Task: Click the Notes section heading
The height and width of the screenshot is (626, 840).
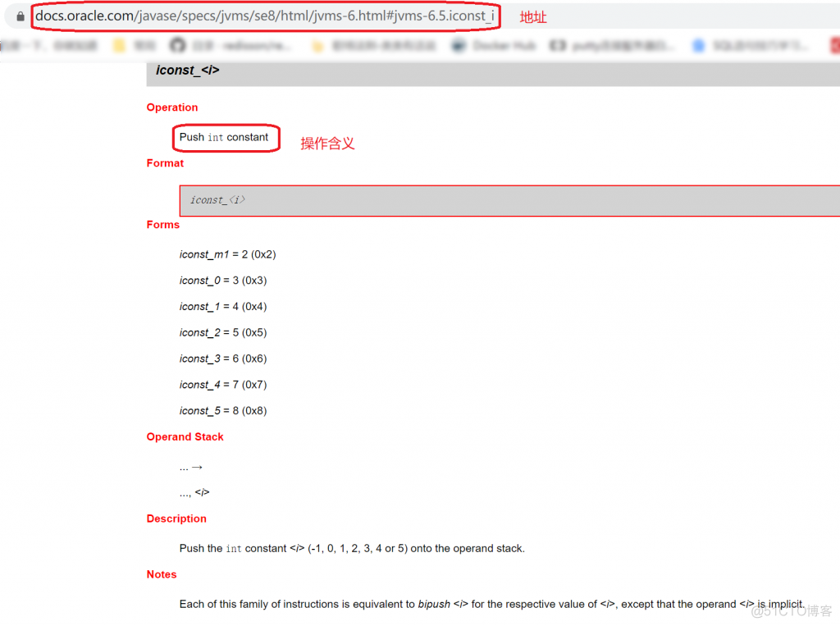Action: [161, 574]
